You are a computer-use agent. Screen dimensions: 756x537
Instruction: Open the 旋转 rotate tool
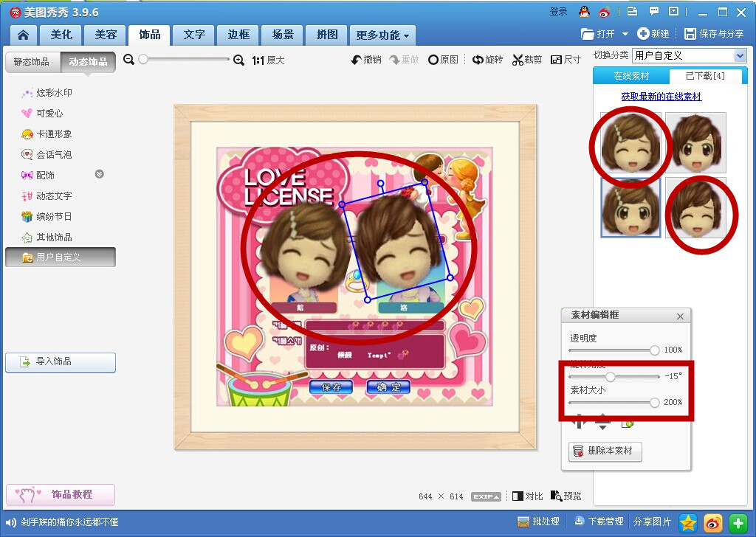(487, 60)
